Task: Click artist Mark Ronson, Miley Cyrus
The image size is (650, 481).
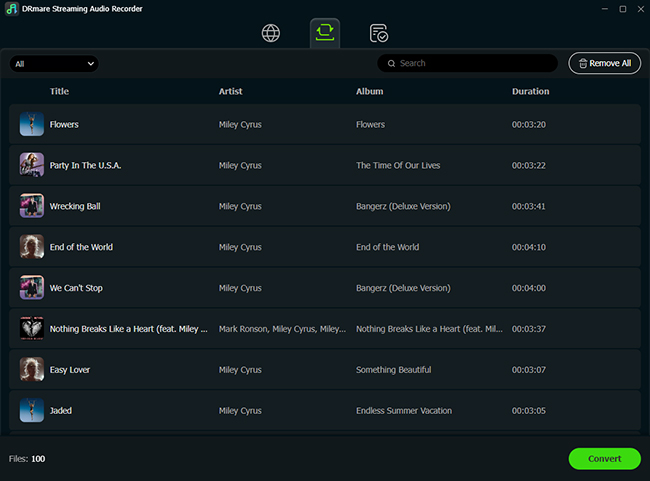Action: click(x=282, y=329)
